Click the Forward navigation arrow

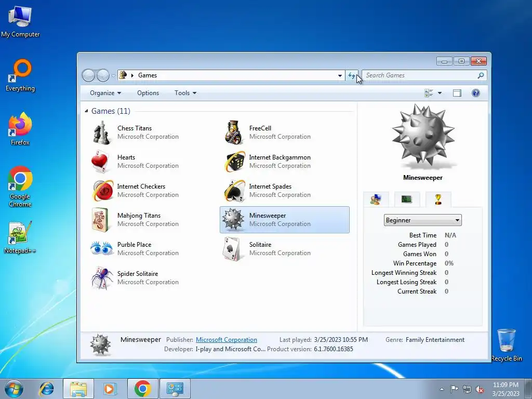coord(103,75)
